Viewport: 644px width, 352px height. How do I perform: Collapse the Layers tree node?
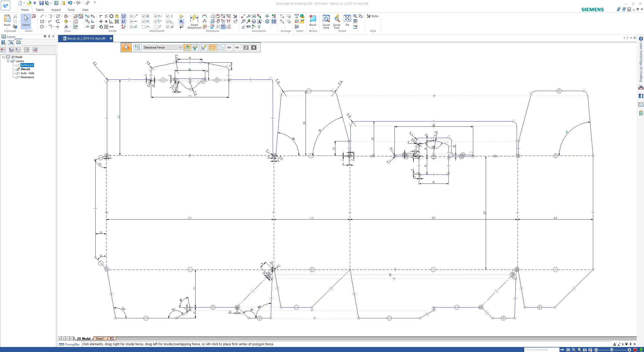[8, 61]
